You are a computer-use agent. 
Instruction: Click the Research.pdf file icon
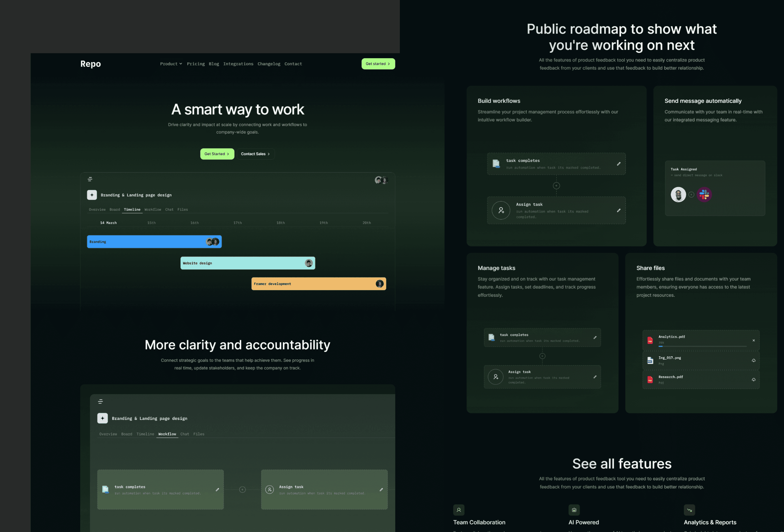tap(650, 380)
